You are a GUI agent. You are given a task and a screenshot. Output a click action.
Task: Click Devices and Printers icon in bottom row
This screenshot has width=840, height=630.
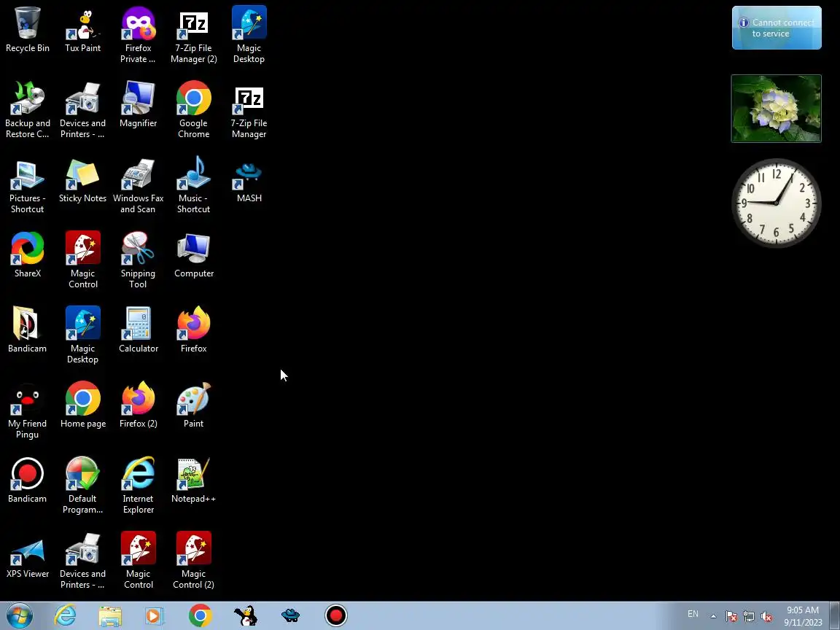point(82,560)
